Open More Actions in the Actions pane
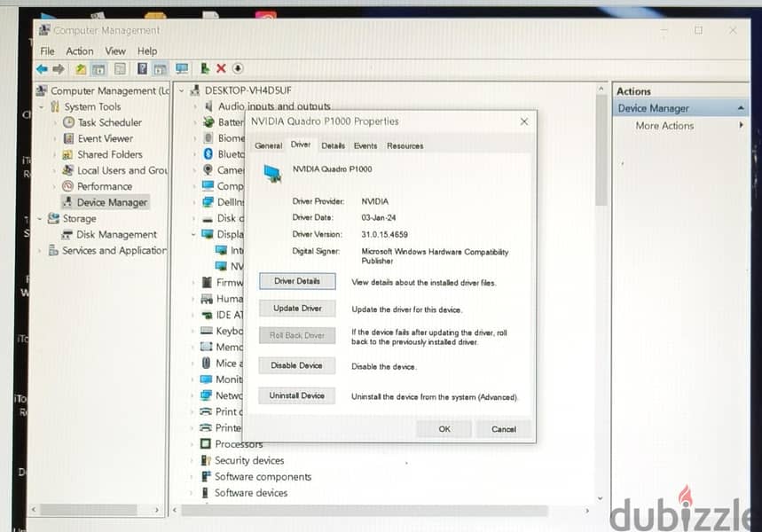 pos(664,126)
